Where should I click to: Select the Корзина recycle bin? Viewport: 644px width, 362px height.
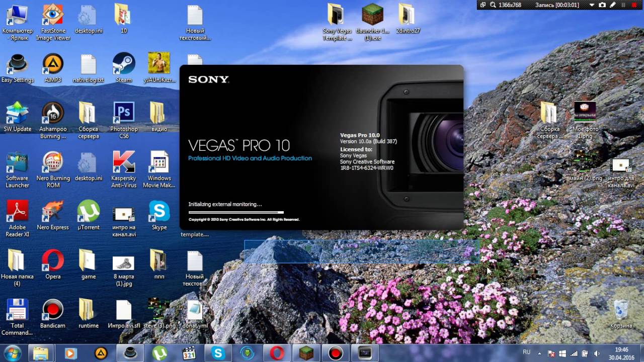tap(621, 314)
